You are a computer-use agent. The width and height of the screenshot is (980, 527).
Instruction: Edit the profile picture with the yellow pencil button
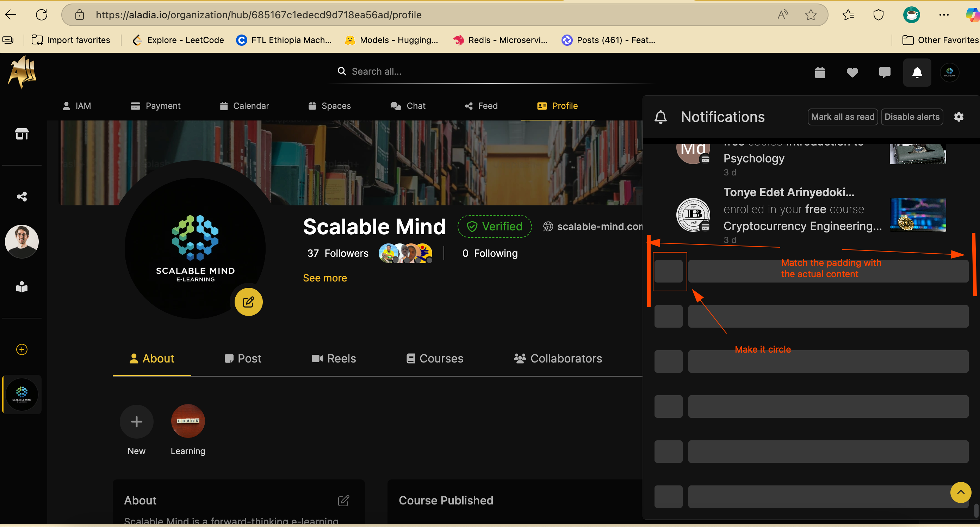[x=248, y=302]
